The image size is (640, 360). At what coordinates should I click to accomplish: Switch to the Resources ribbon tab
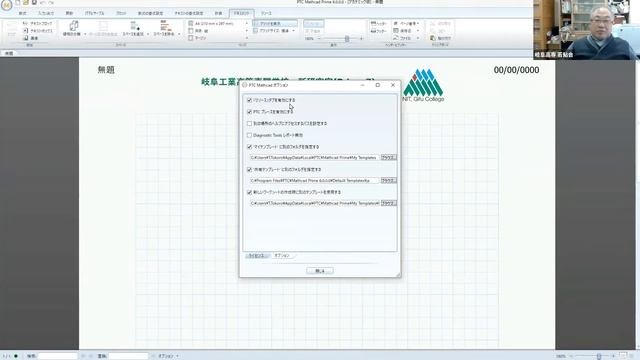tap(266, 13)
